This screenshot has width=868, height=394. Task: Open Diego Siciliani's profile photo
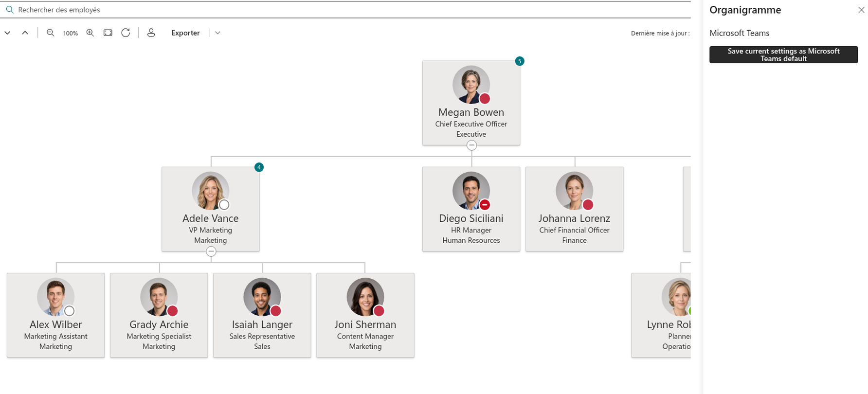pos(471,191)
